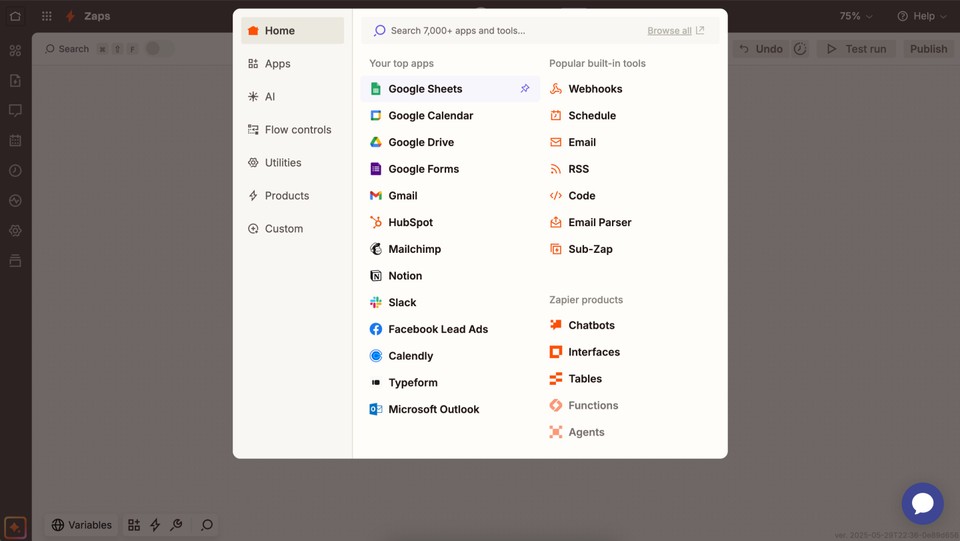Show the Products category

pos(293,196)
